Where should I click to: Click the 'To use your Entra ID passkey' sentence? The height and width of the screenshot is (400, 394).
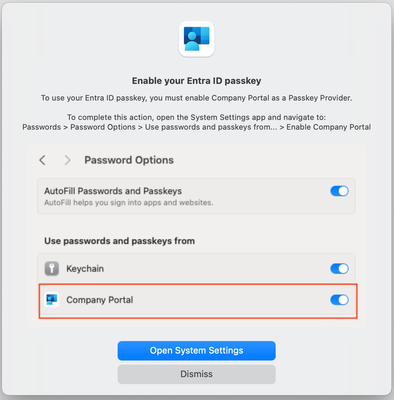[196, 98]
